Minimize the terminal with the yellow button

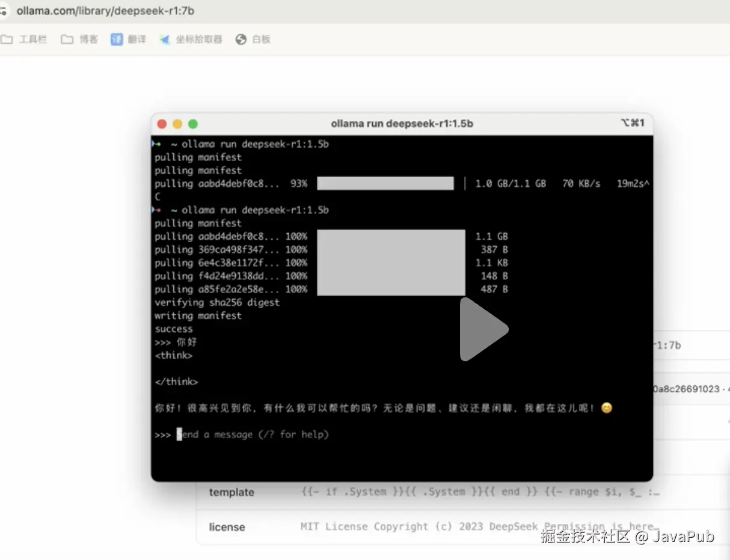[177, 124]
